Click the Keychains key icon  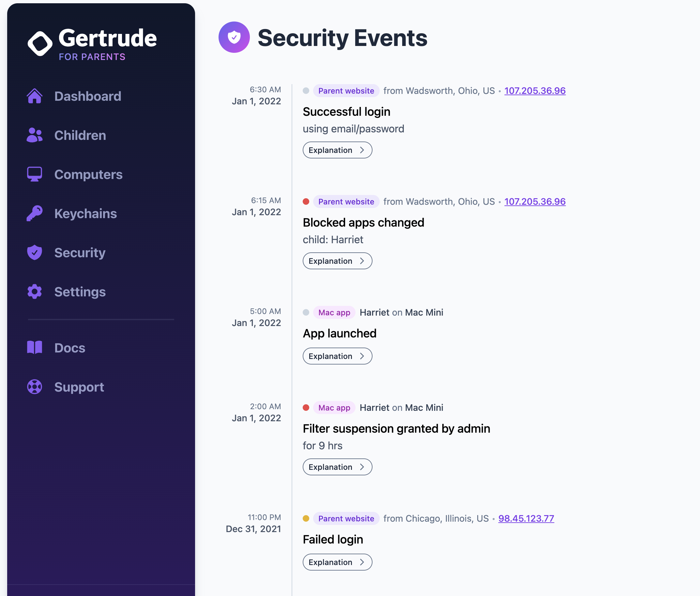coord(35,214)
